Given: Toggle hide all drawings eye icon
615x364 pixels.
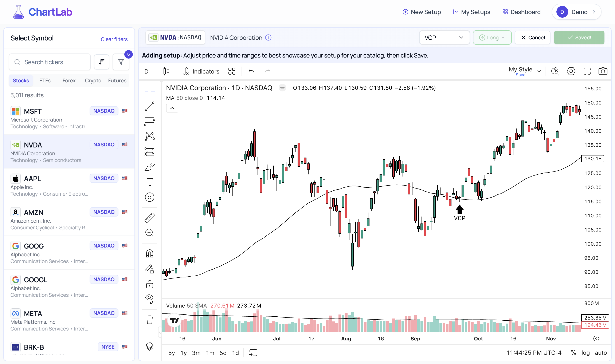Looking at the screenshot, I should click(x=149, y=299).
